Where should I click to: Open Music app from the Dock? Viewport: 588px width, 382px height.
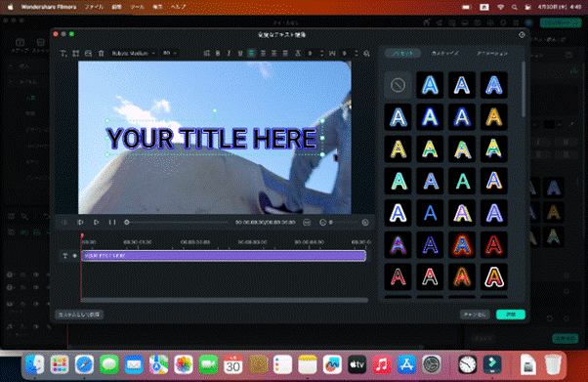click(382, 364)
